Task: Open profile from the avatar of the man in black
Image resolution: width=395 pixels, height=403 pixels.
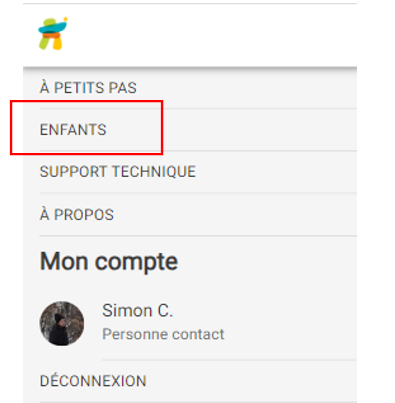Action: click(62, 323)
